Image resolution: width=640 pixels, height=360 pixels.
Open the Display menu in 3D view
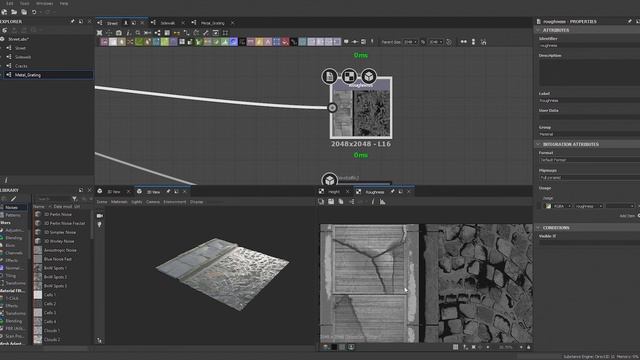point(196,202)
